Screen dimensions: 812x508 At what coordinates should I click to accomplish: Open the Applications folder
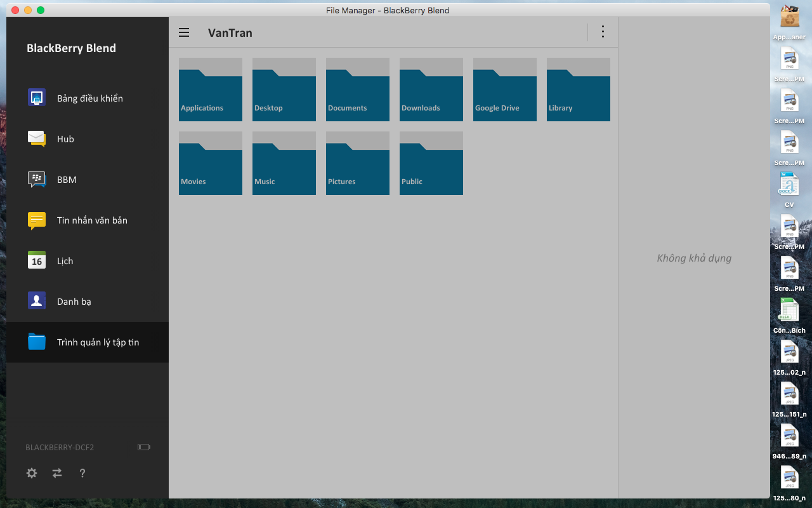[211, 90]
